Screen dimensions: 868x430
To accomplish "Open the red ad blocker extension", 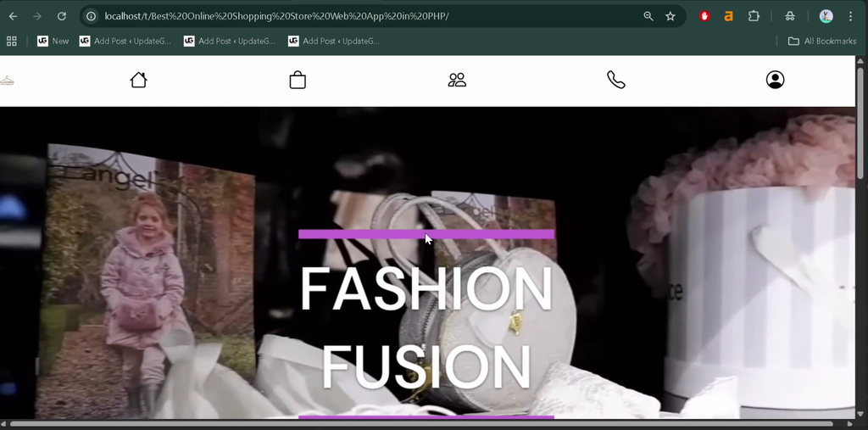I will click(704, 16).
